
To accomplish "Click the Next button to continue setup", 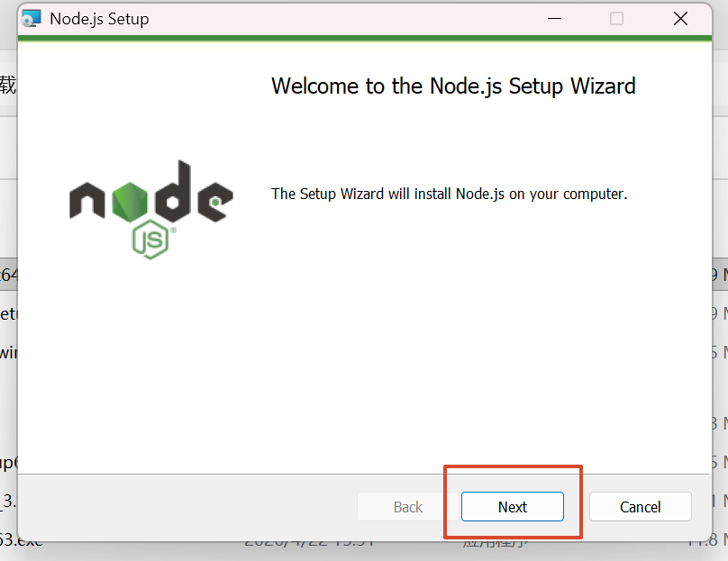I will click(x=512, y=507).
